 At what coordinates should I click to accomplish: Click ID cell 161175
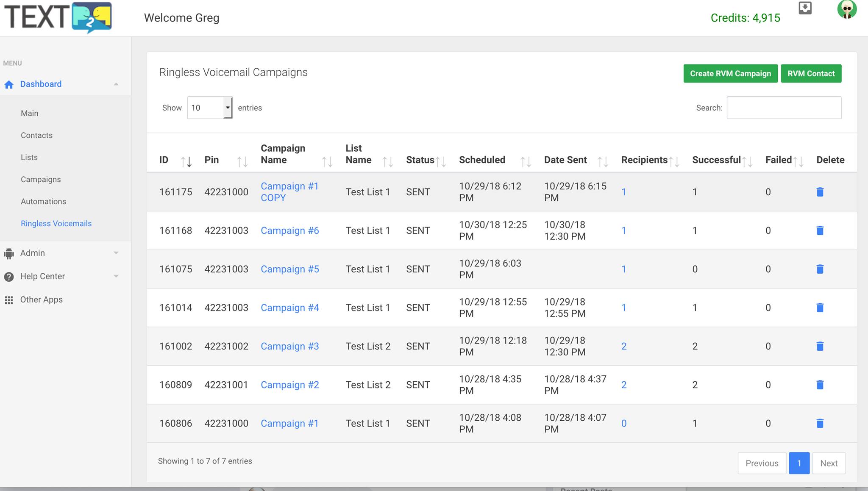[x=175, y=192]
